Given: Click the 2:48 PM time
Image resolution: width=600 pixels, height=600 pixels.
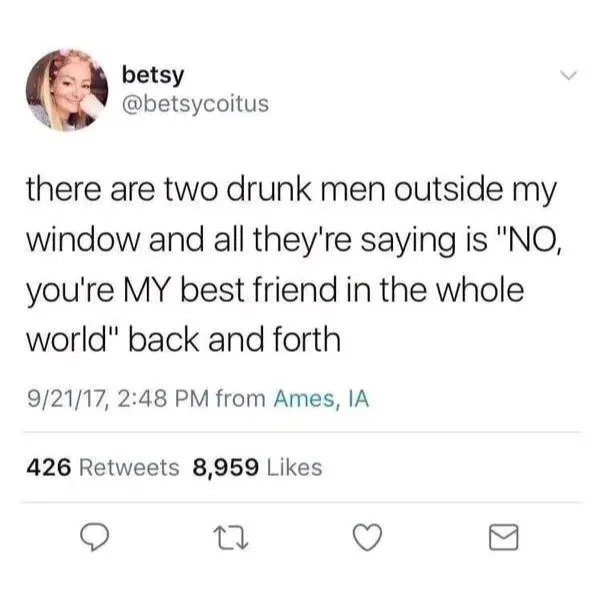Looking at the screenshot, I should pos(163,399).
